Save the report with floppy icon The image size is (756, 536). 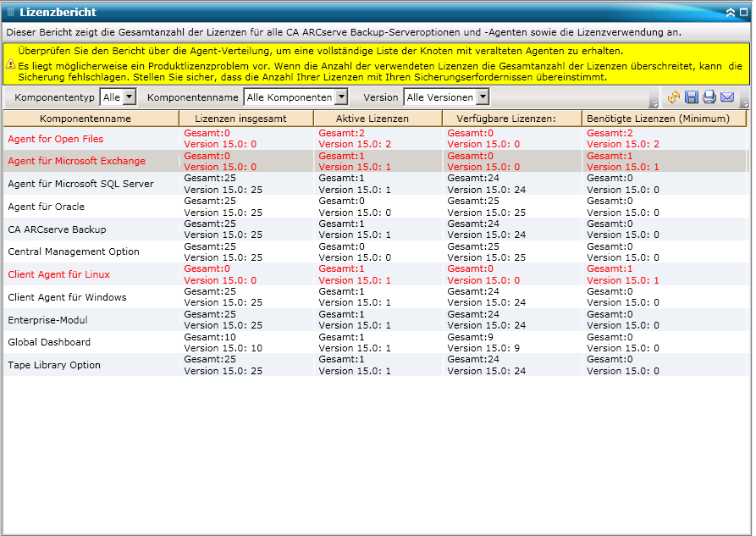pyautogui.click(x=692, y=97)
